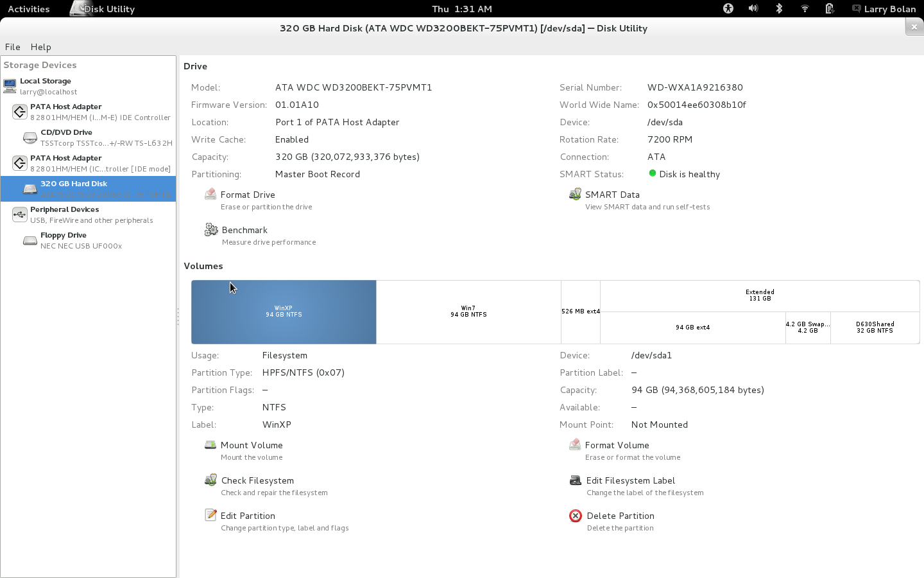Click the green SMART status indicator
Screen dimensions: 924x578
pyautogui.click(x=653, y=173)
